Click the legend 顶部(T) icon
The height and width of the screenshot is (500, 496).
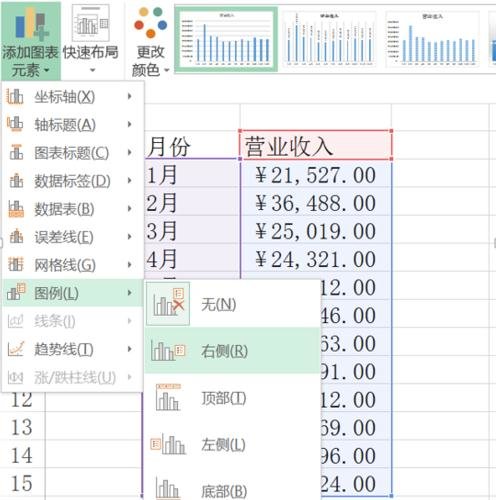[x=168, y=397]
